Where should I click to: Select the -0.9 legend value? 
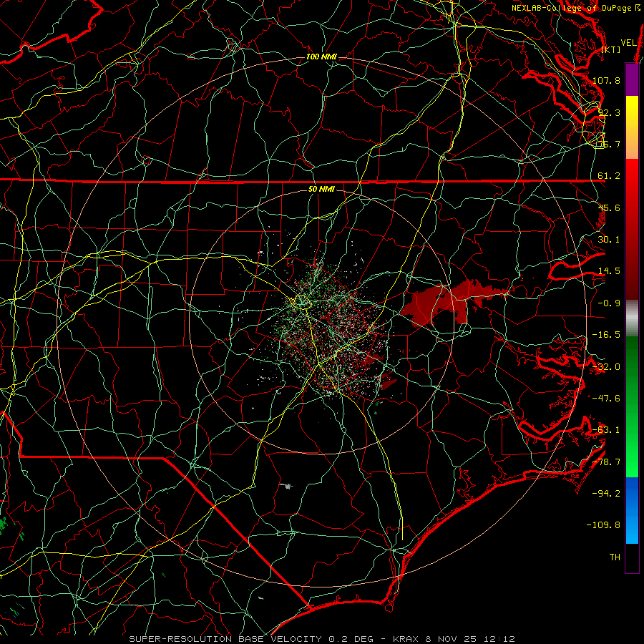(x=609, y=303)
